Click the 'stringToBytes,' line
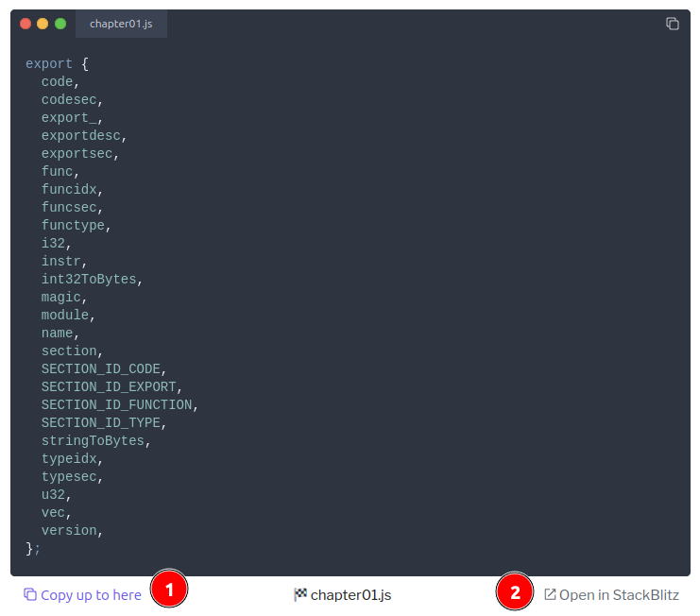 pos(96,440)
